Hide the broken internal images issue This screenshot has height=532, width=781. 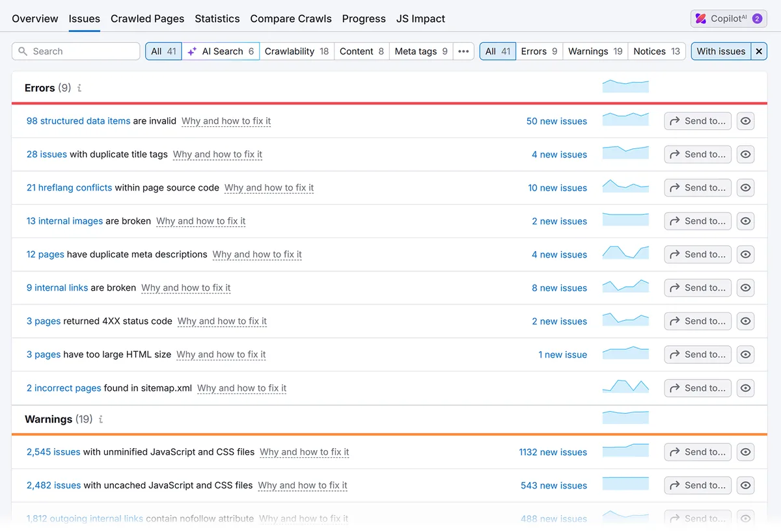(x=745, y=221)
